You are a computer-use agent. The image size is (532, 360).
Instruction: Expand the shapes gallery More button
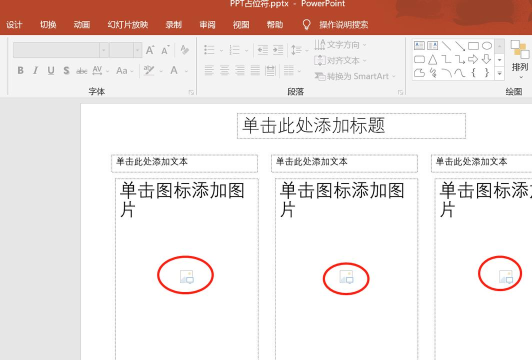pyautogui.click(x=499, y=73)
